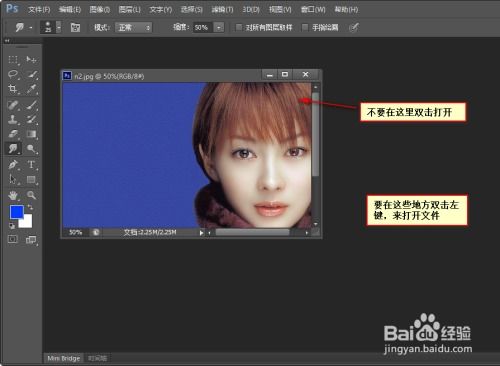Select the Dodge tool
The image size is (500, 366).
point(31,148)
